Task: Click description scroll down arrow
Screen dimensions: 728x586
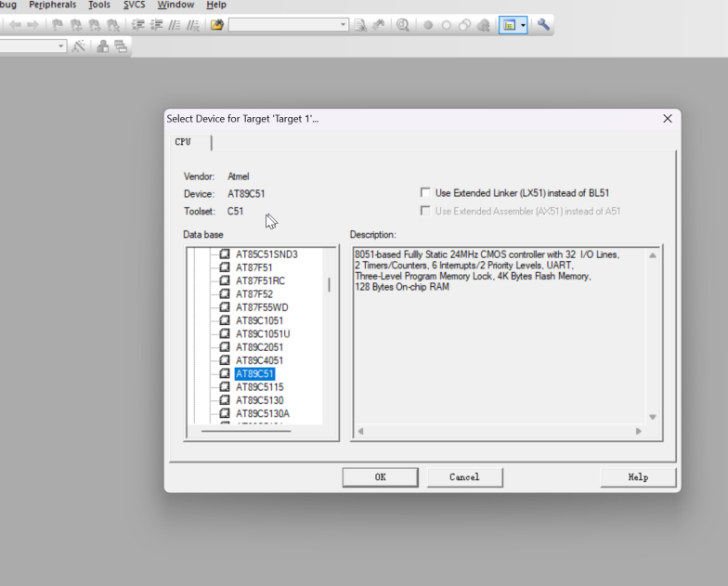Action: pyautogui.click(x=652, y=417)
